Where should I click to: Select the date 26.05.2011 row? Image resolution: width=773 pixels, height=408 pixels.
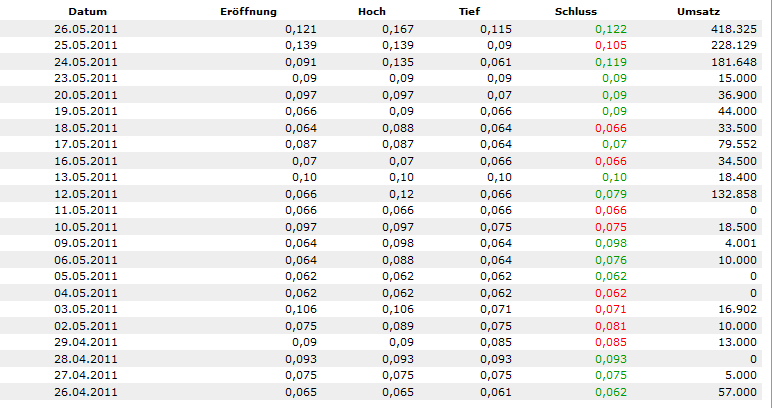point(86,29)
